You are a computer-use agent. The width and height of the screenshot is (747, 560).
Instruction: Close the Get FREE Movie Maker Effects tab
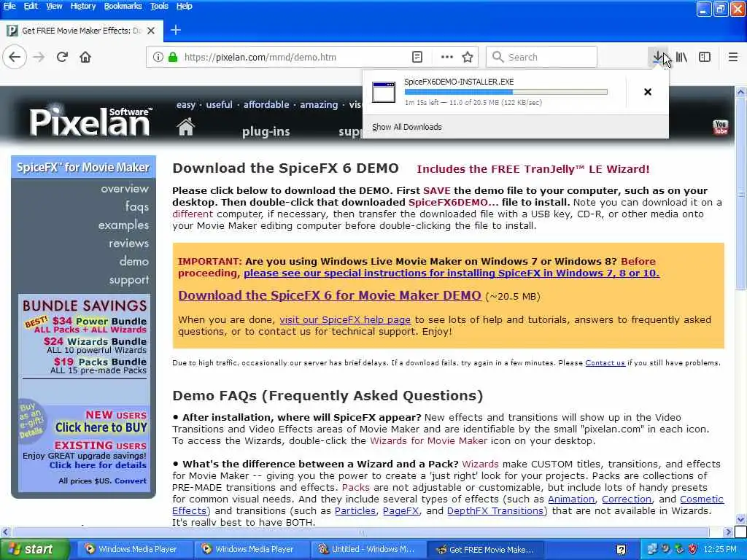tap(151, 31)
